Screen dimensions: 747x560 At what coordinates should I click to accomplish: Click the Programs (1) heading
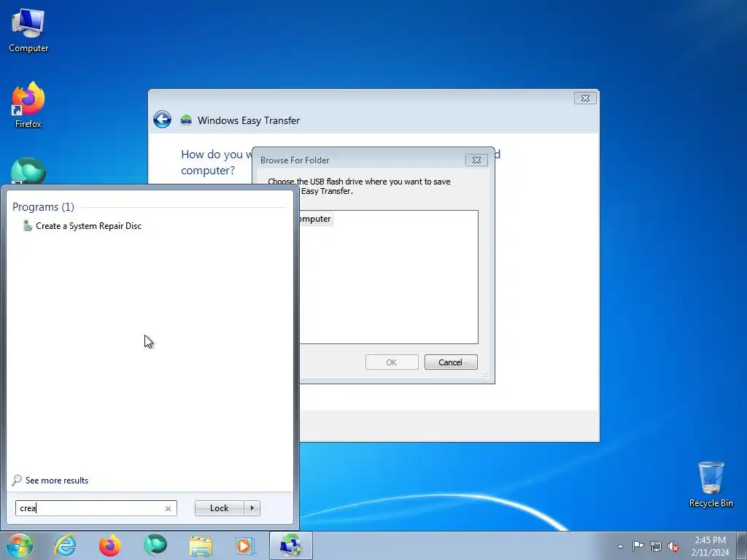43,206
